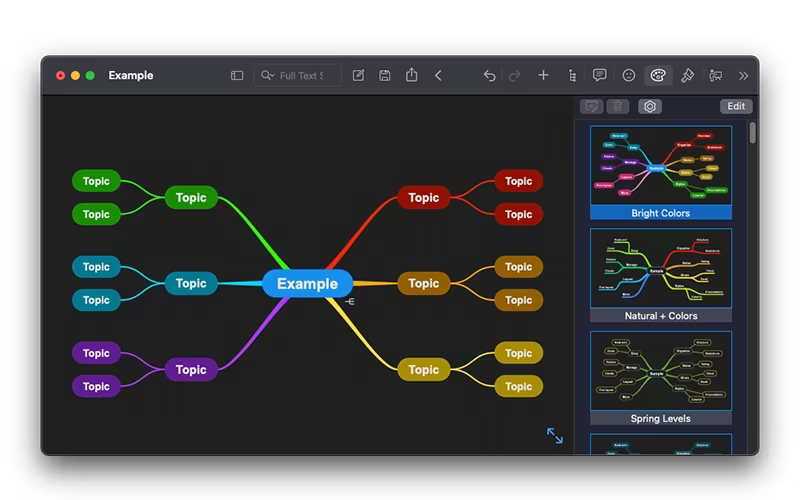Screen dimensions: 800x500
Task: Click the Full Text search field
Action: 297,76
